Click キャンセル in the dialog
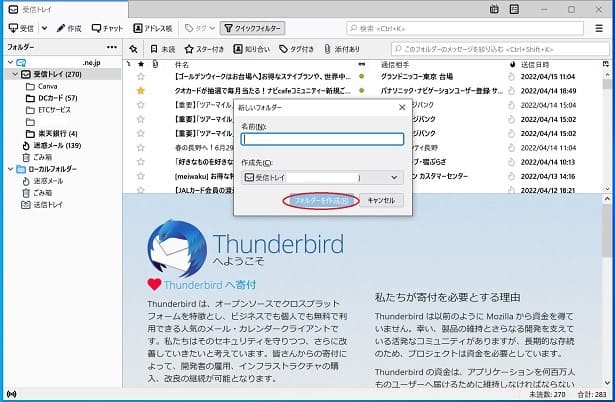The width and height of the screenshot is (615, 402). (381, 200)
